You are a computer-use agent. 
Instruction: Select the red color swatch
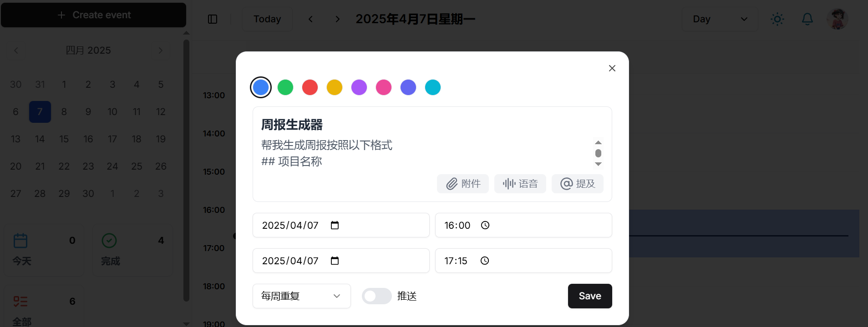tap(310, 87)
